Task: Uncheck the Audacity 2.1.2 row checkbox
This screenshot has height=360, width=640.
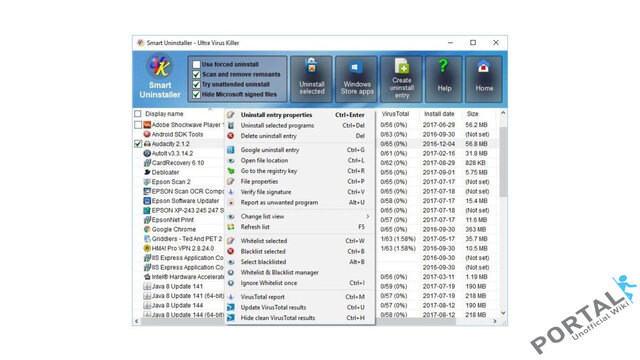Action: click(138, 144)
